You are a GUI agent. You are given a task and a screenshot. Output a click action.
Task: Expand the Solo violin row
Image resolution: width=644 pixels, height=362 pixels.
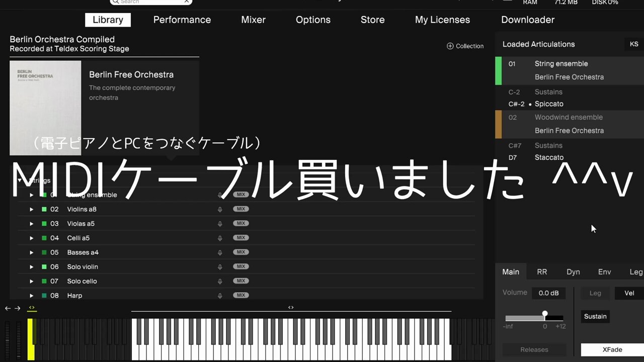pos(32,267)
